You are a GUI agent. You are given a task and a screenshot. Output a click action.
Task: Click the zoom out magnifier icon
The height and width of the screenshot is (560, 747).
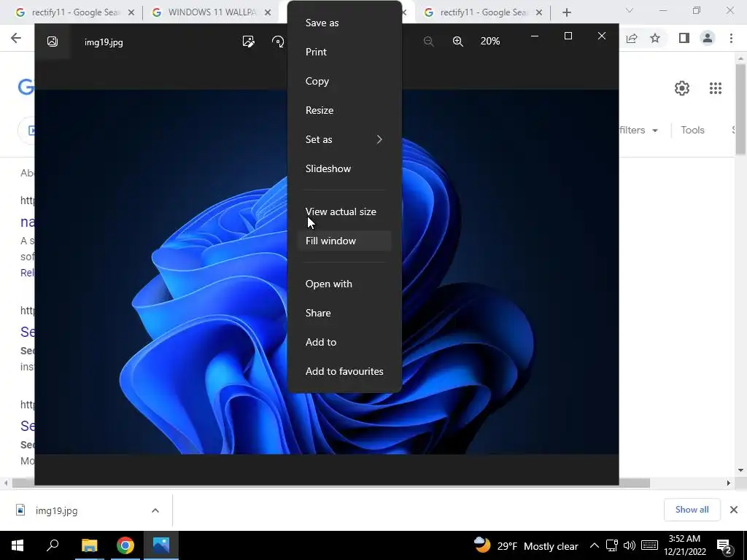coord(428,42)
